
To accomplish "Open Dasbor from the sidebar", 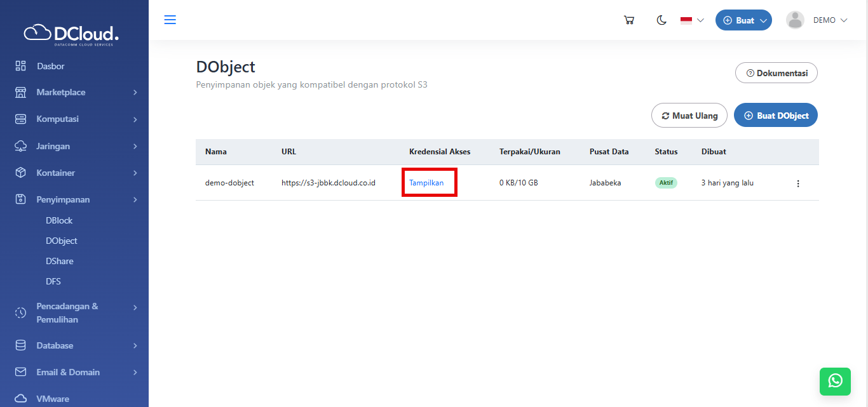I will [x=50, y=66].
